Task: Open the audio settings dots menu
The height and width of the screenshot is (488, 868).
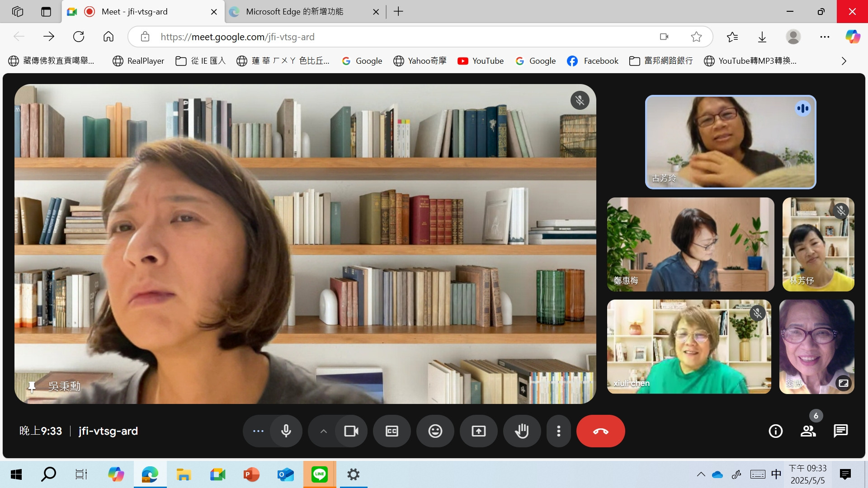Action: point(258,431)
